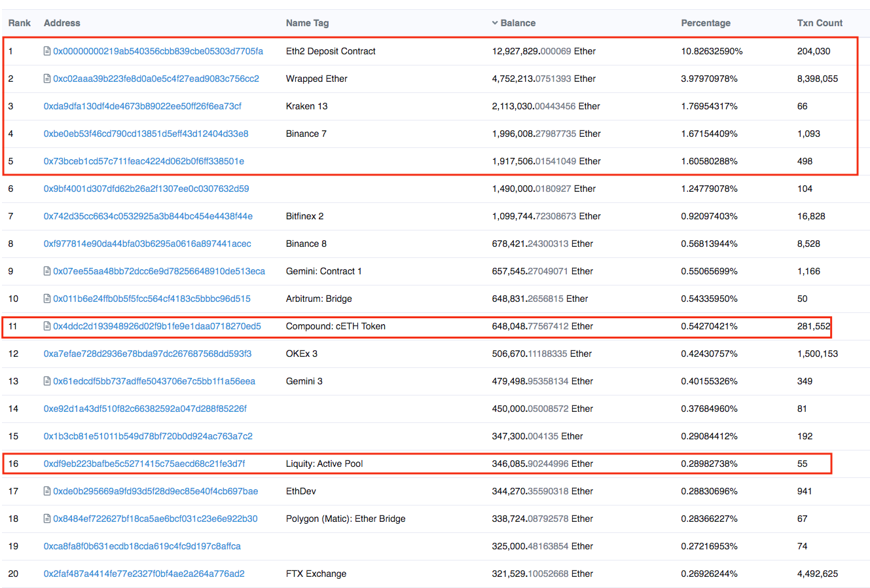870x588 pixels.
Task: Click the sort arrow beside Balance
Action: click(495, 23)
